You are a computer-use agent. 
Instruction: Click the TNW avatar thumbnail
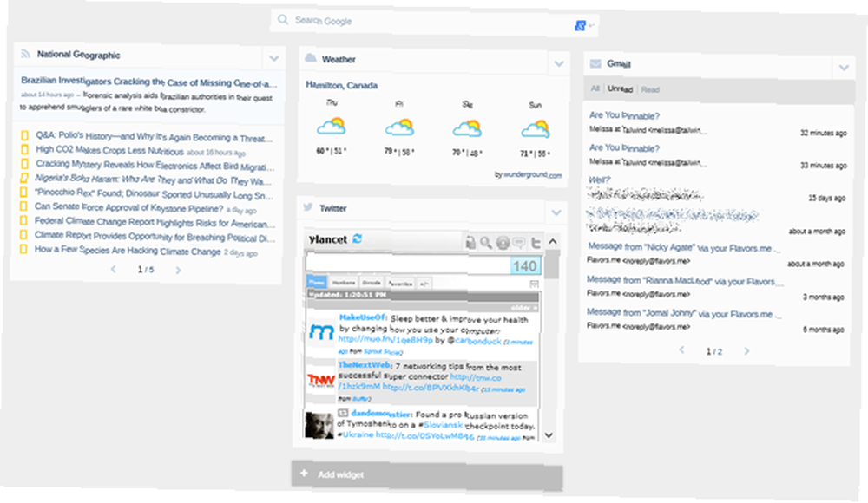tap(320, 380)
